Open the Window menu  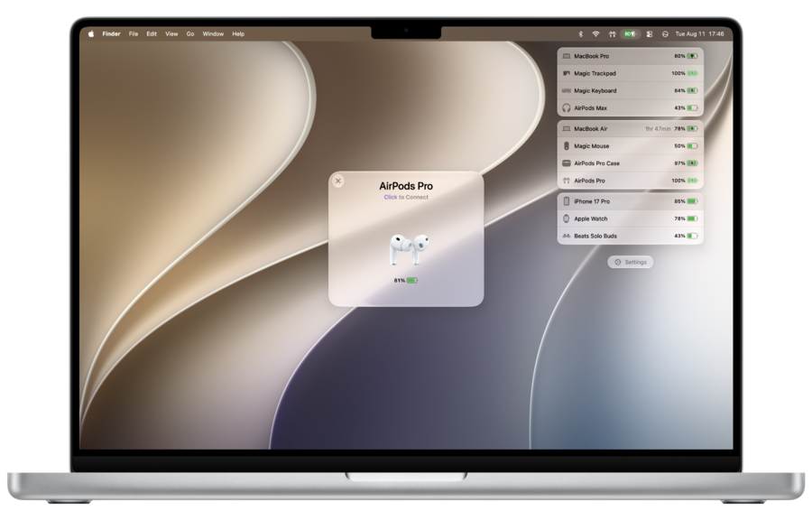click(x=213, y=33)
